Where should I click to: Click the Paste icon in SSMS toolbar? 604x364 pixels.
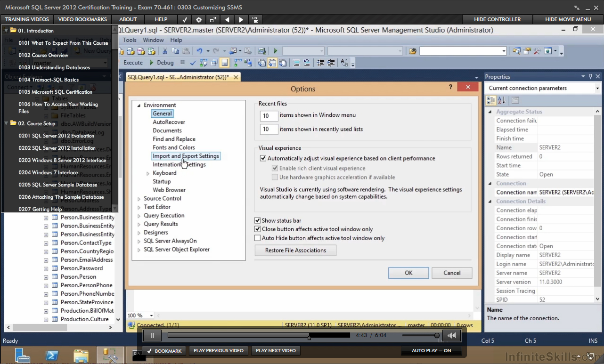(186, 51)
